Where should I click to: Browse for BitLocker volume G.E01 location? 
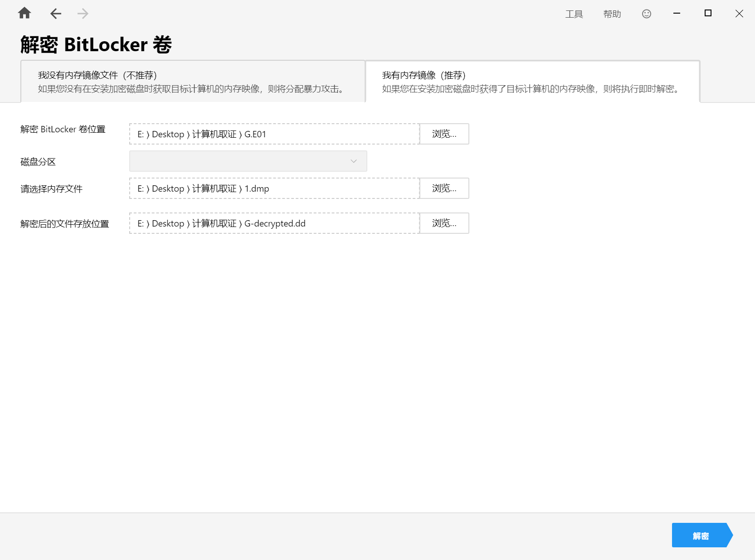(444, 134)
